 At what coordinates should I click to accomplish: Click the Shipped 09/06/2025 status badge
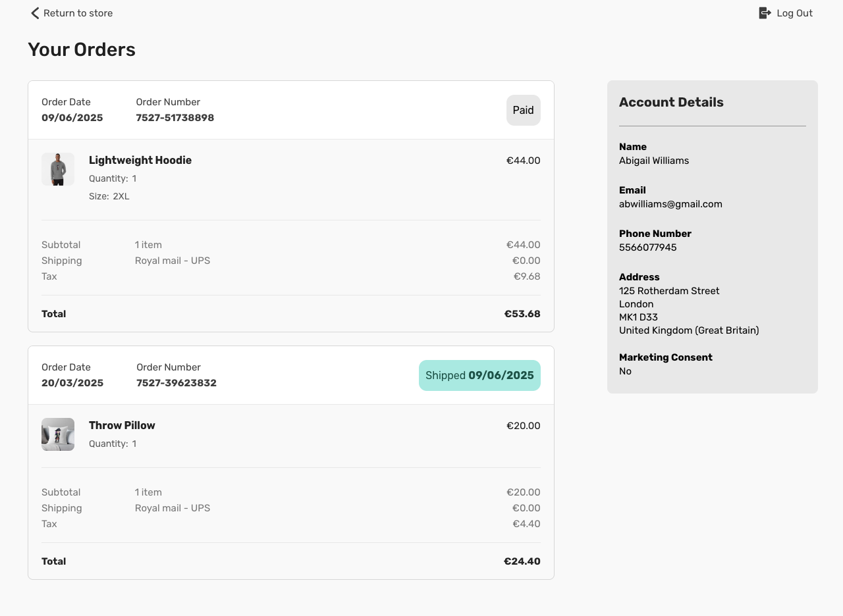point(479,376)
